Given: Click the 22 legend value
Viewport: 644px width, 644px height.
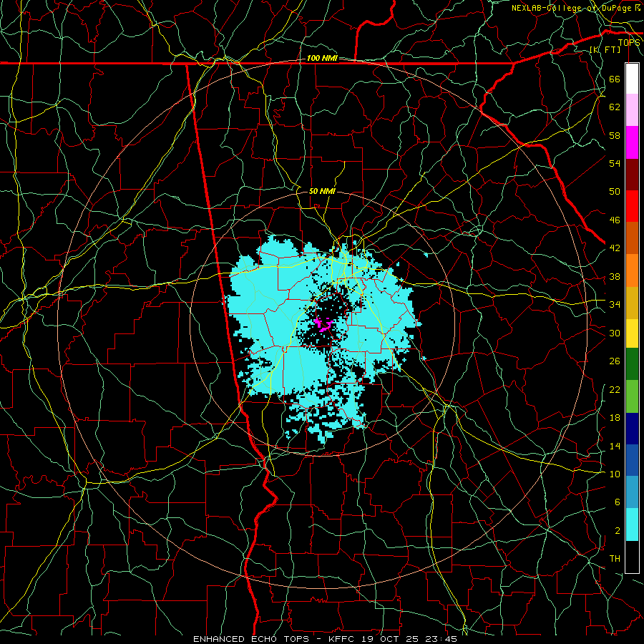Looking at the screenshot, I should tap(615, 389).
